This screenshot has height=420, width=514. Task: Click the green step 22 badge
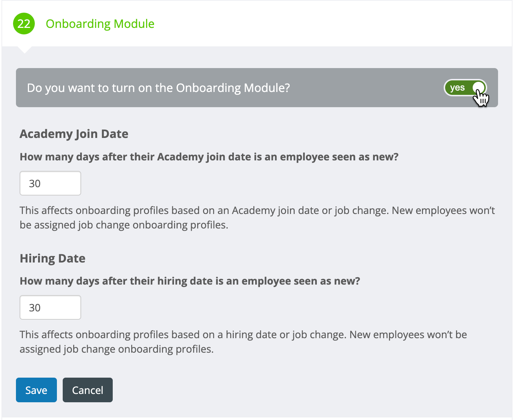(23, 24)
